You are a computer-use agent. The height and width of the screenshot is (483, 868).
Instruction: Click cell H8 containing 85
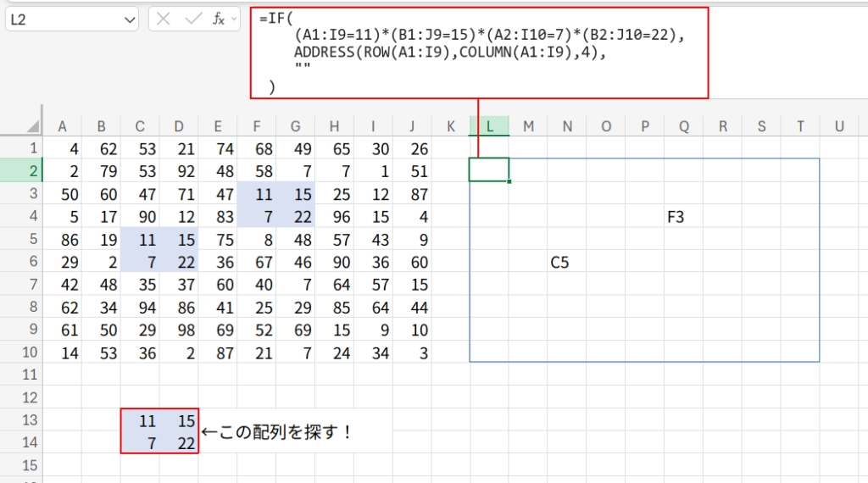click(334, 307)
